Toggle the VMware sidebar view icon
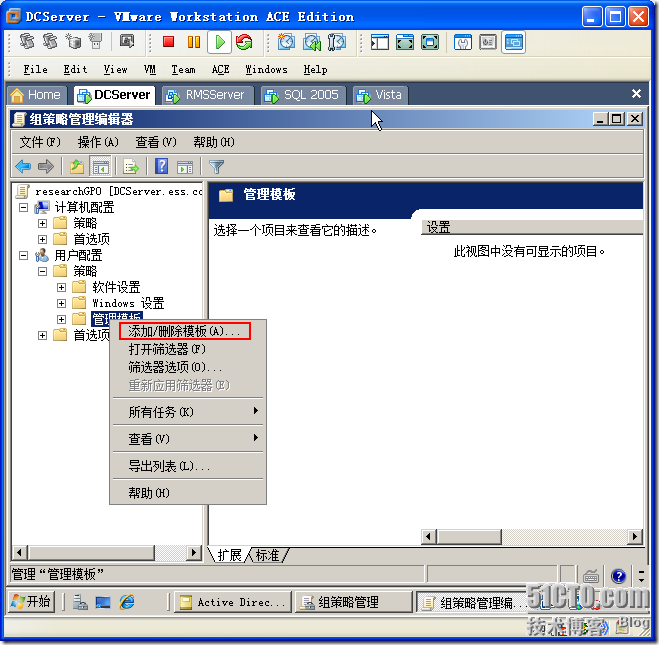659x645 pixels. pyautogui.click(x=380, y=42)
